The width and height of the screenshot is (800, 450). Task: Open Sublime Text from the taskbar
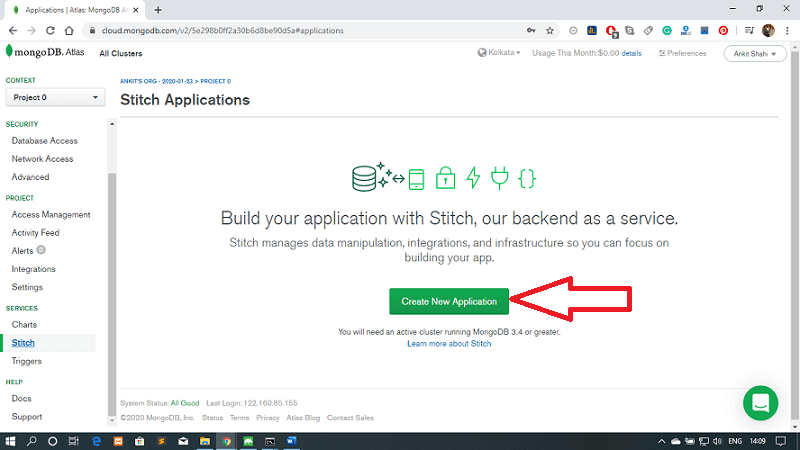(x=161, y=441)
